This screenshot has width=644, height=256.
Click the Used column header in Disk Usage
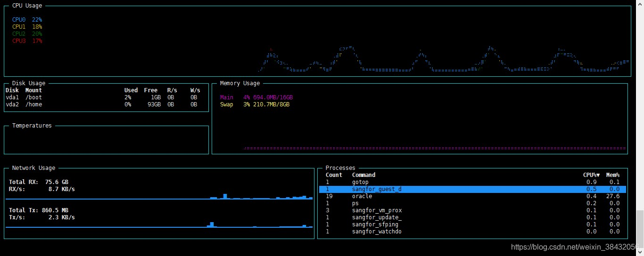131,90
